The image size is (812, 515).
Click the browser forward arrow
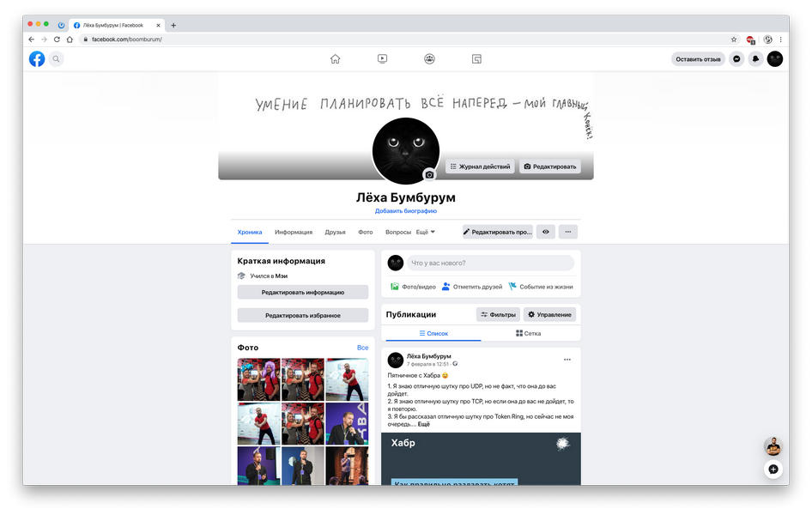[44, 39]
